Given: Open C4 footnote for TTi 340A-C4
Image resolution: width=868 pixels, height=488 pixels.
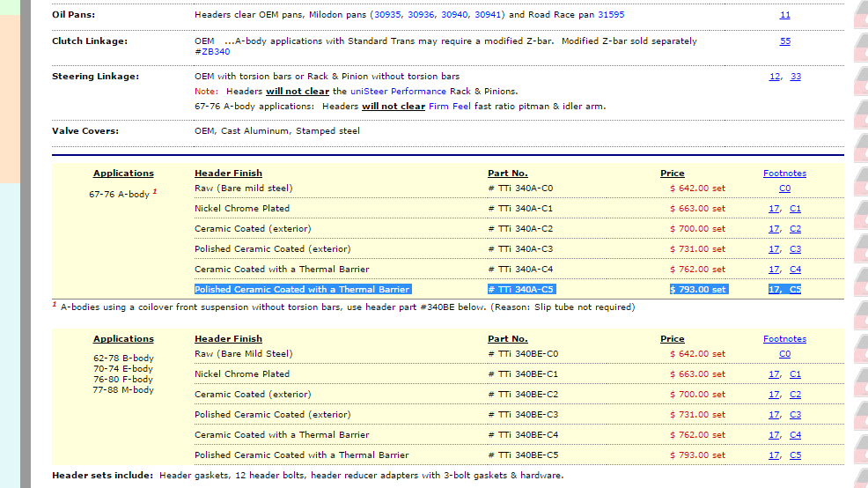Looking at the screenshot, I should point(796,270).
